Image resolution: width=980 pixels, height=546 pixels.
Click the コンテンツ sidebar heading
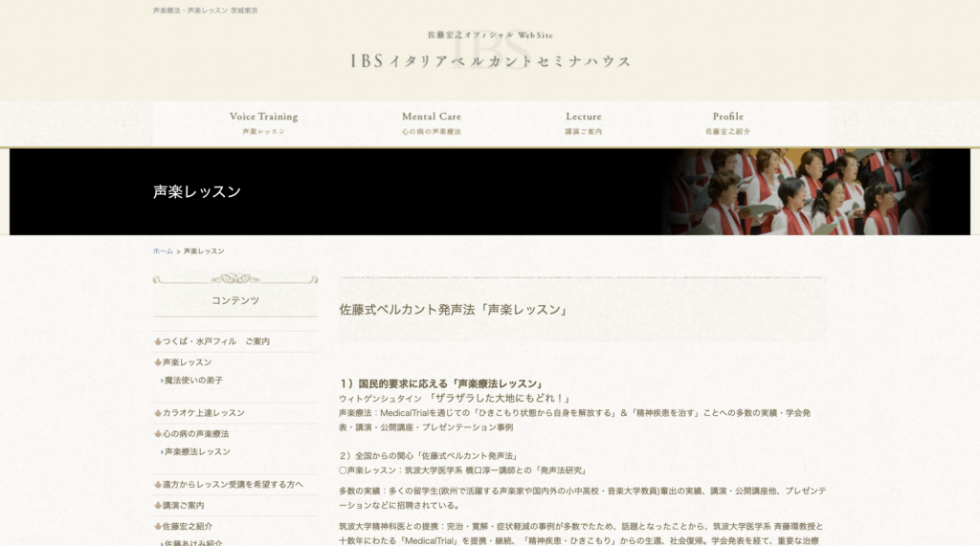(x=235, y=300)
